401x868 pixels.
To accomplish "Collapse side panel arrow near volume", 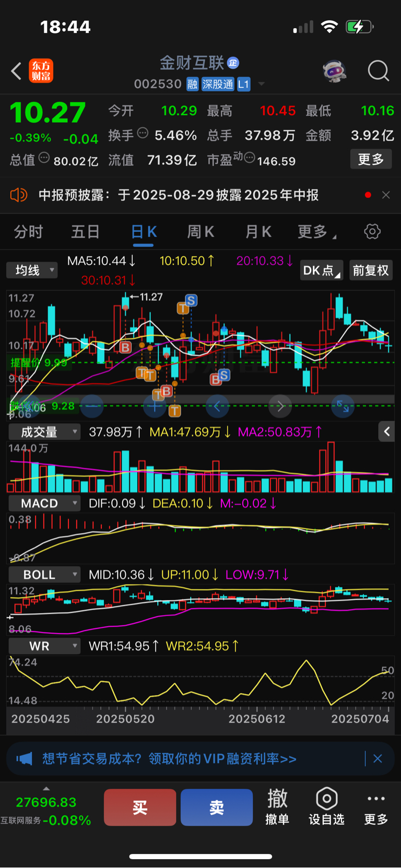I will (x=386, y=431).
